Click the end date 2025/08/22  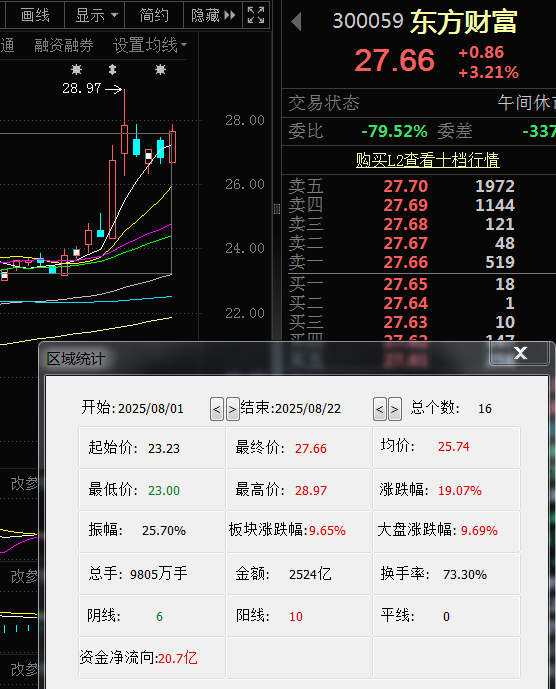pos(308,409)
